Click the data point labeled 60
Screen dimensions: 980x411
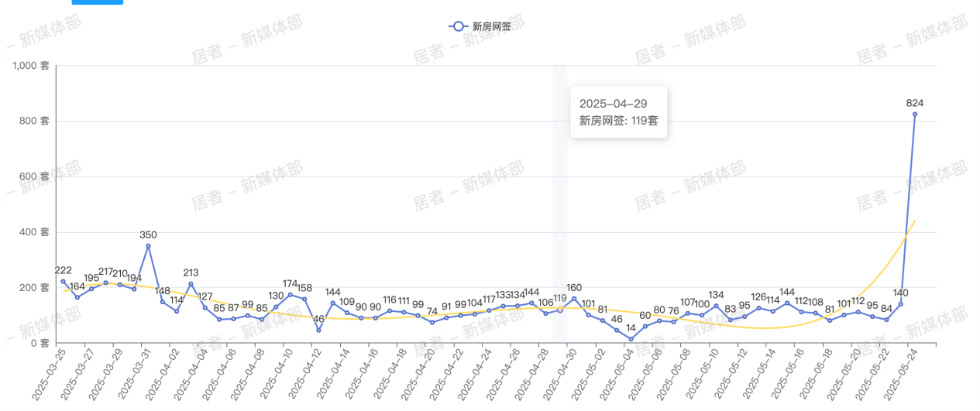[x=645, y=326]
